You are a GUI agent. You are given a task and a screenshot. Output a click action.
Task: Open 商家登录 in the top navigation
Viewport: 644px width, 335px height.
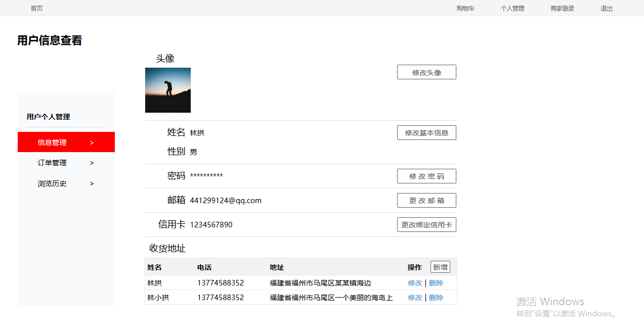coord(562,8)
